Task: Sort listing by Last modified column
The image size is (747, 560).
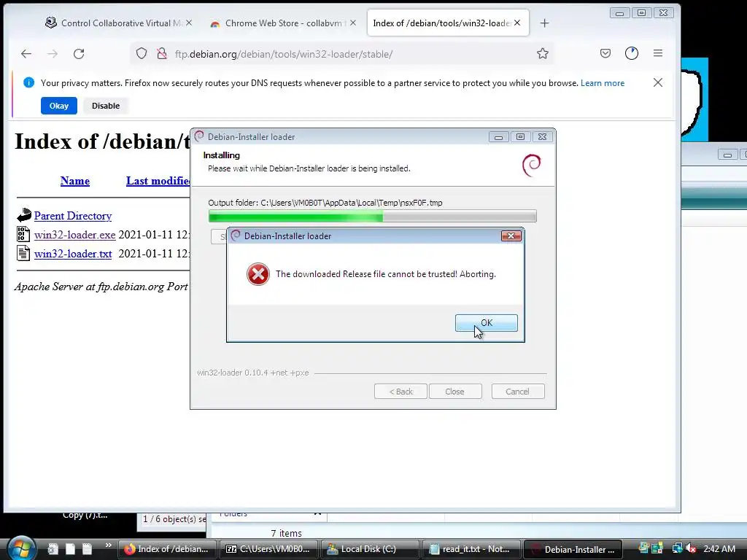Action: point(158,181)
